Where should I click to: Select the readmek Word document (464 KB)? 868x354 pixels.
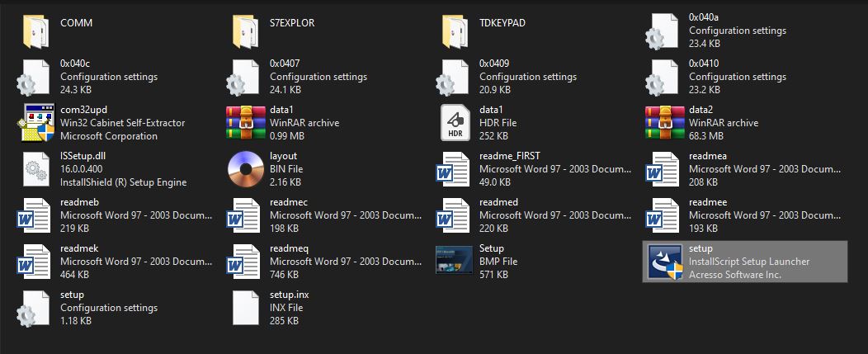[35, 262]
